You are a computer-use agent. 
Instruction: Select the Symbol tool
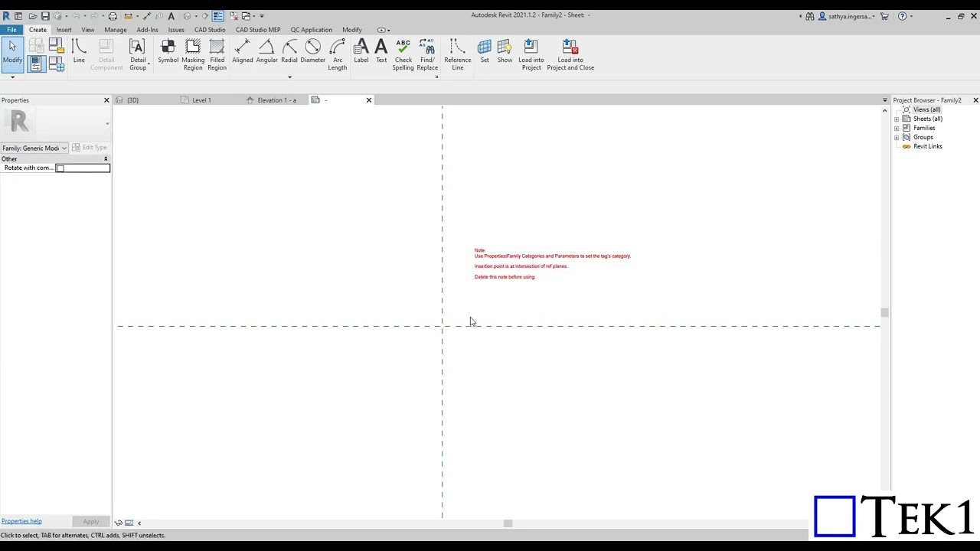coord(168,52)
